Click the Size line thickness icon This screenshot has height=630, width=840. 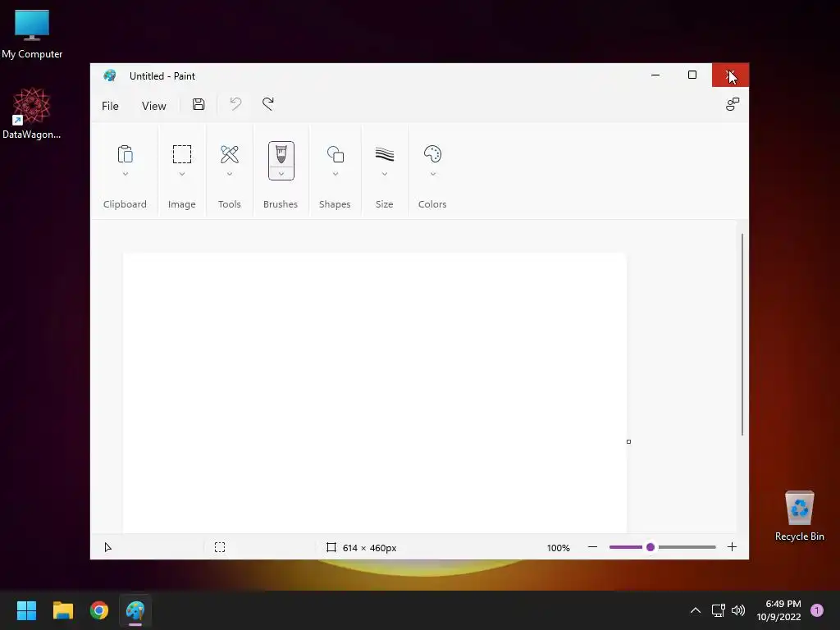pyautogui.click(x=385, y=154)
